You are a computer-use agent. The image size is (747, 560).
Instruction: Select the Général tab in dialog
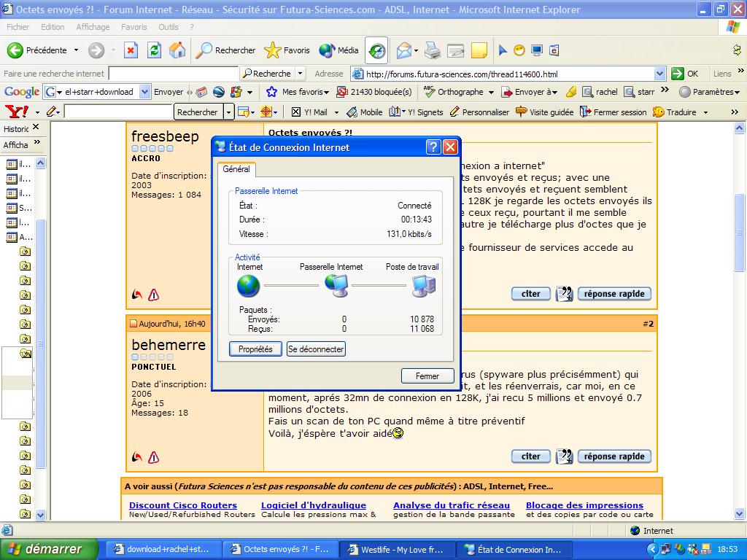236,169
